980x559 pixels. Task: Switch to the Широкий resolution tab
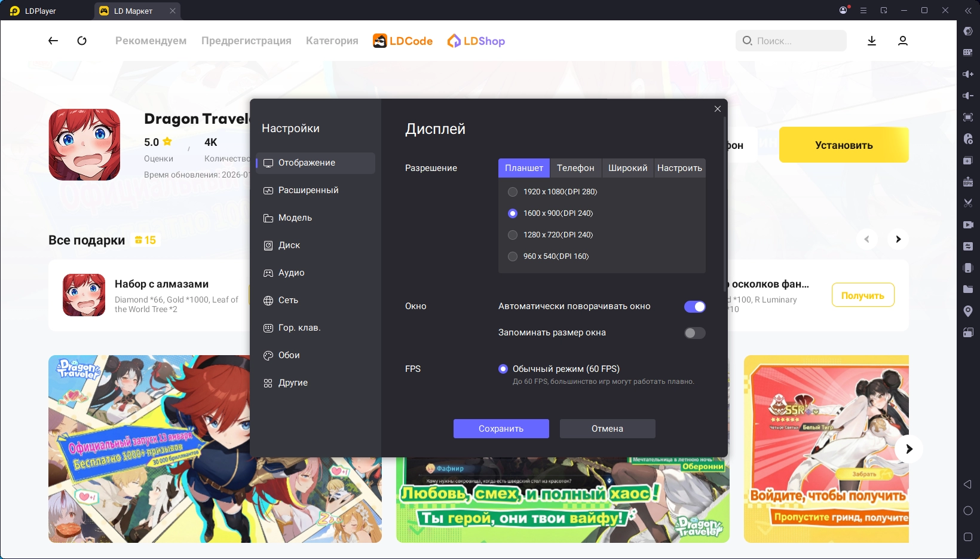(627, 168)
